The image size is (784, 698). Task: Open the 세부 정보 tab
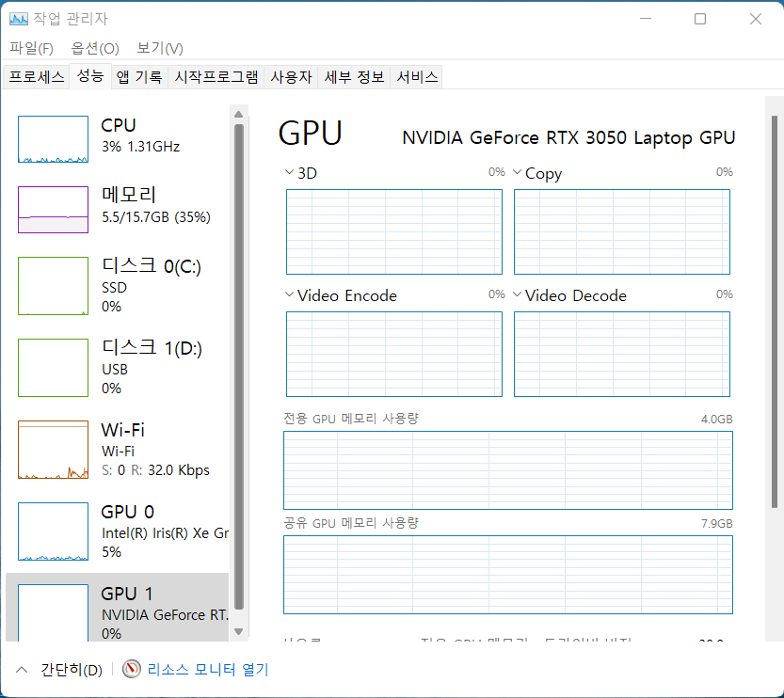[x=354, y=77]
